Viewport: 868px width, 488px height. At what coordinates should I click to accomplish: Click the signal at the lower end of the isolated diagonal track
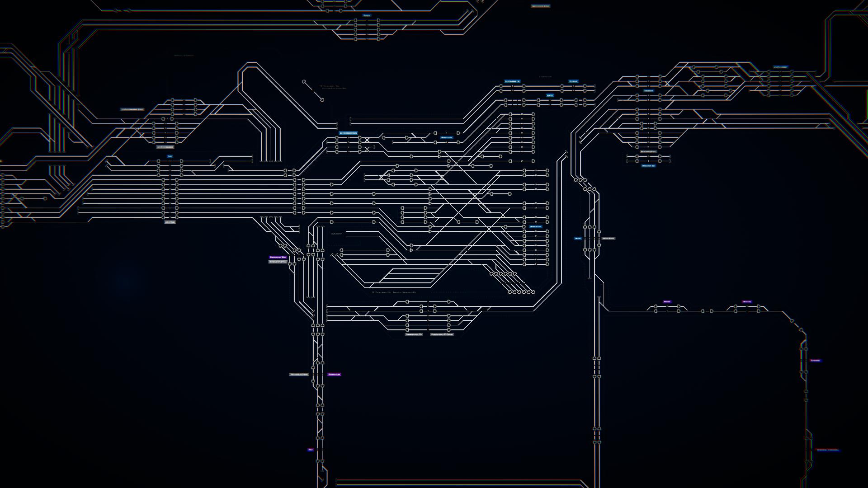tap(322, 100)
